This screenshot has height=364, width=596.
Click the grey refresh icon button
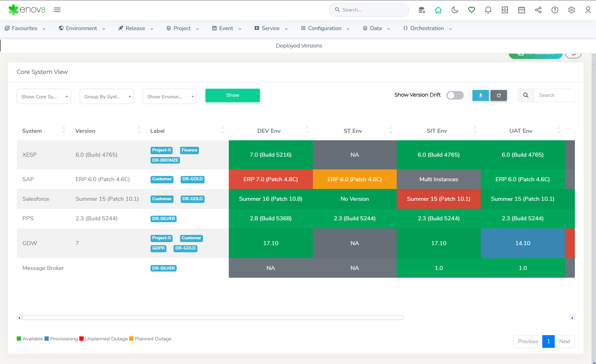[499, 96]
